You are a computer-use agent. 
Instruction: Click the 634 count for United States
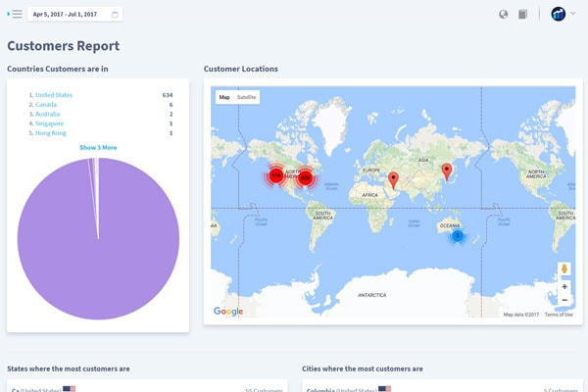point(168,95)
